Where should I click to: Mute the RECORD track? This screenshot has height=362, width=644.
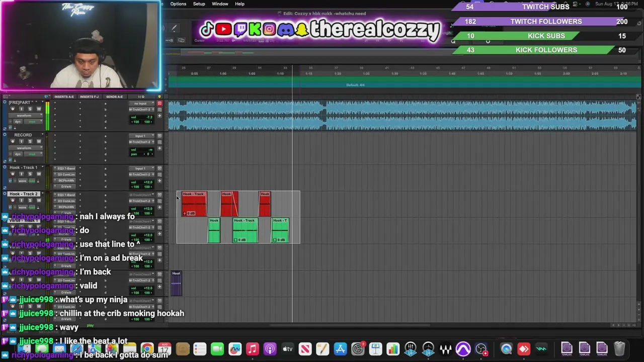(x=39, y=141)
